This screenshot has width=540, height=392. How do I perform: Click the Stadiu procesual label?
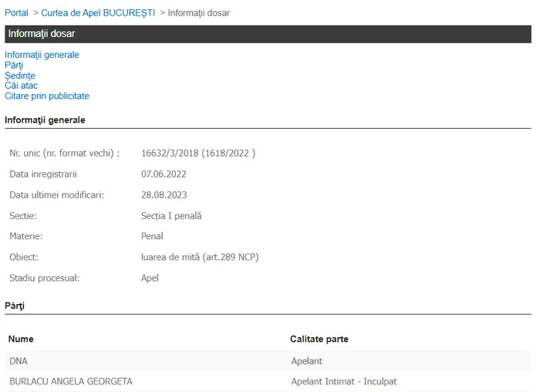(x=45, y=278)
